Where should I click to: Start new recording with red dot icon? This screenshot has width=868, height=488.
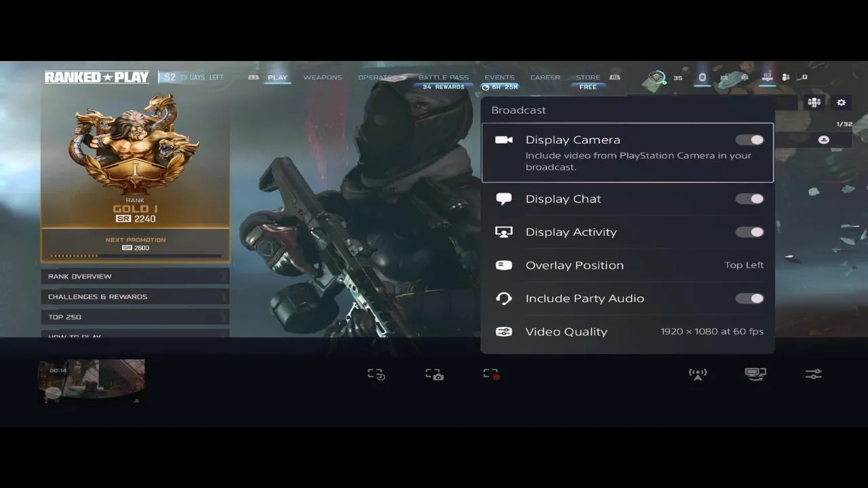tap(492, 374)
